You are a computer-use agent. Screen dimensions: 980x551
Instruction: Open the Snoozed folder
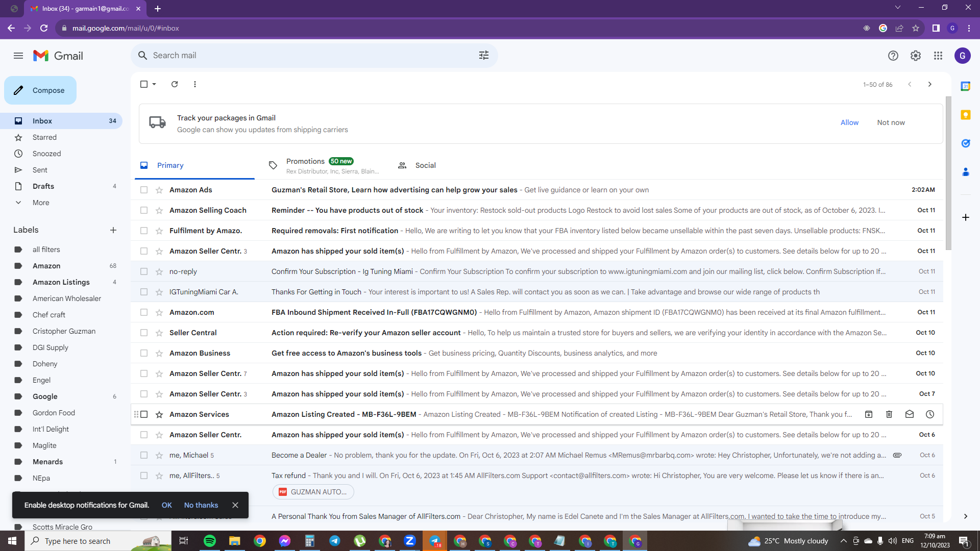pyautogui.click(x=61, y=154)
